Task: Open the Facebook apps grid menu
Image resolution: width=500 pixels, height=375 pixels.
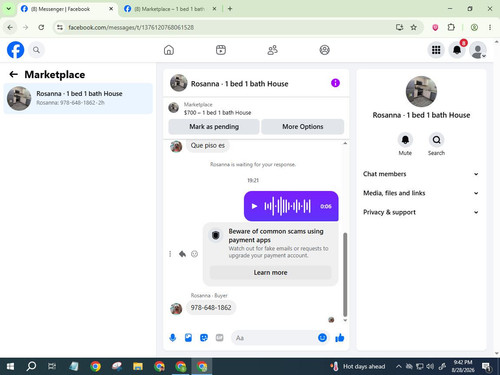Action: point(436,50)
